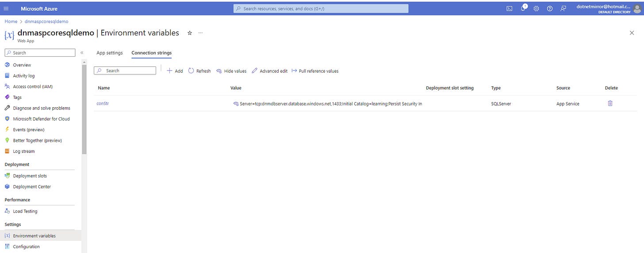Go to the Home breadcrumb

11,21
